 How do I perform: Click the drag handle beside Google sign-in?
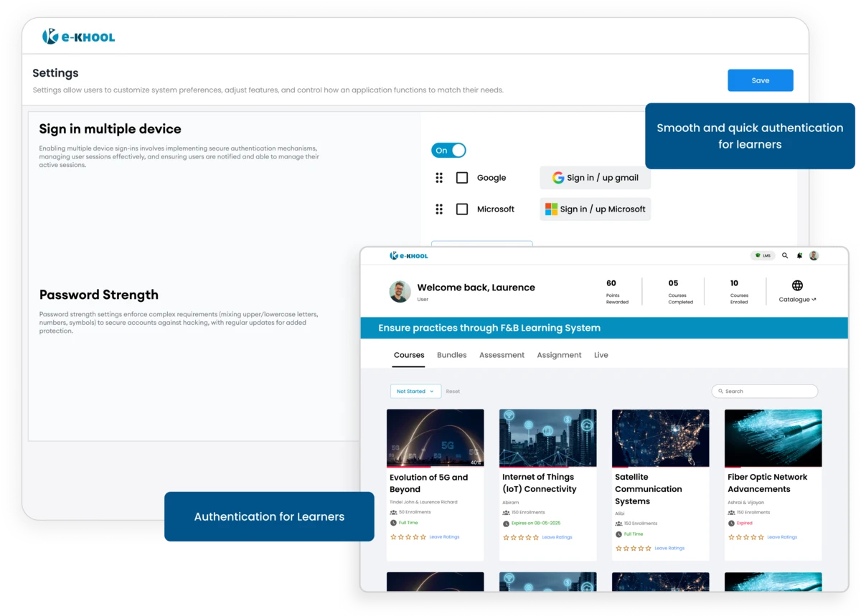point(439,177)
